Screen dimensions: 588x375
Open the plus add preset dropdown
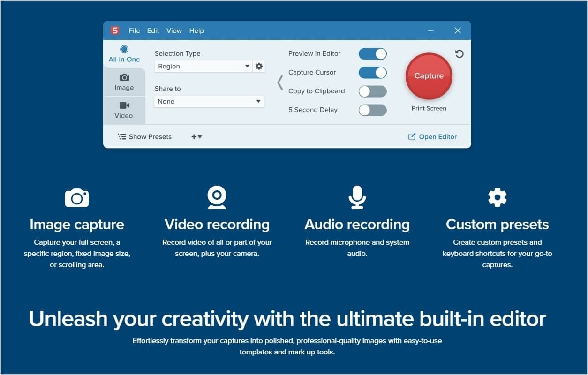pos(196,136)
